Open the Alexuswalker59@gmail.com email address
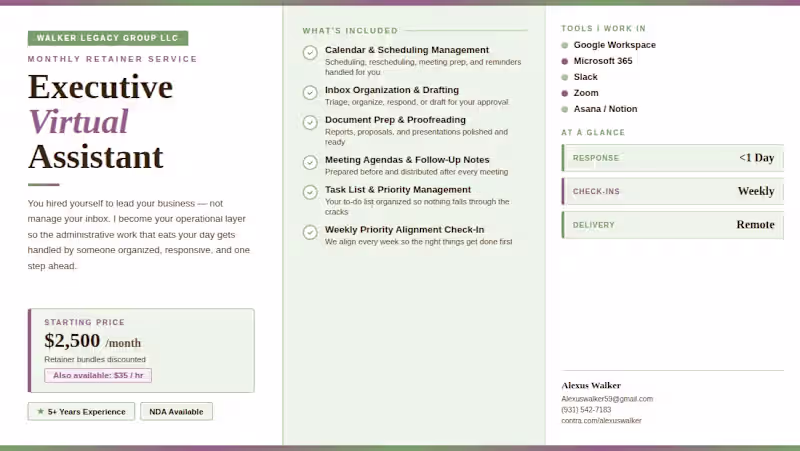The image size is (800, 451). 607,399
